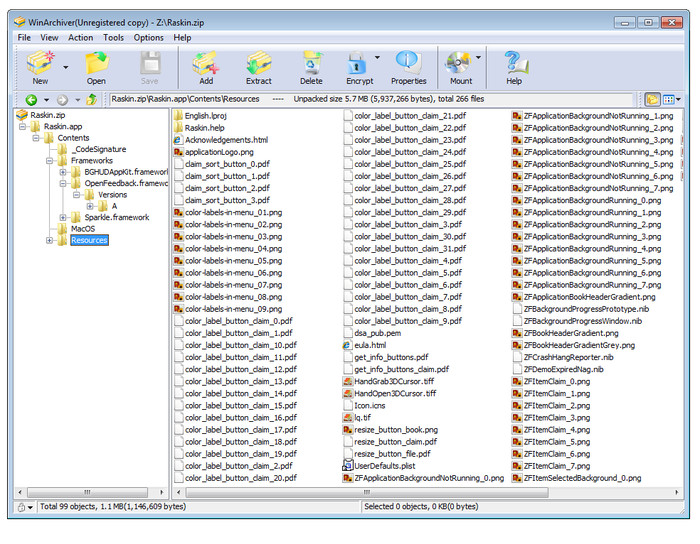Open the File menu
Image resolution: width=700 pixels, height=544 pixels.
[24, 37]
